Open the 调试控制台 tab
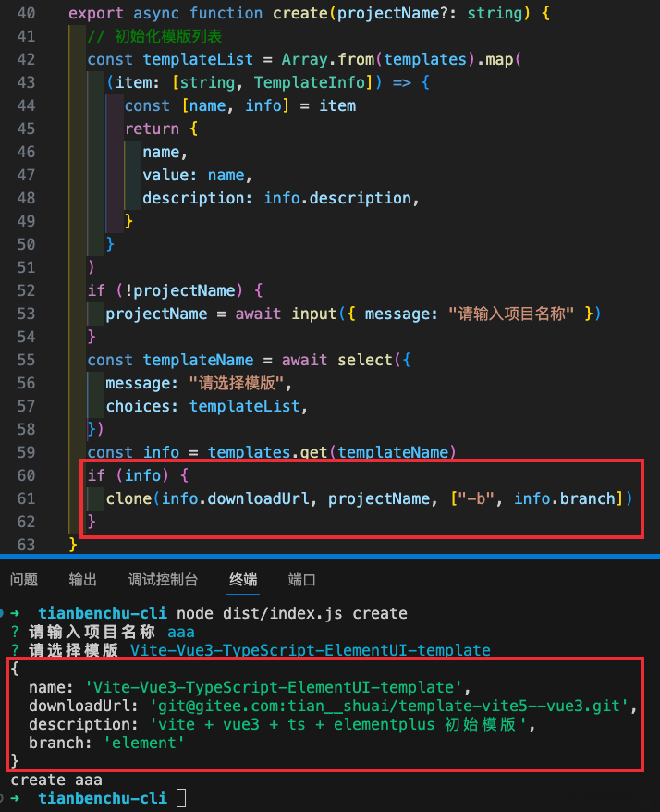The height and width of the screenshot is (812, 660). pyautogui.click(x=163, y=580)
